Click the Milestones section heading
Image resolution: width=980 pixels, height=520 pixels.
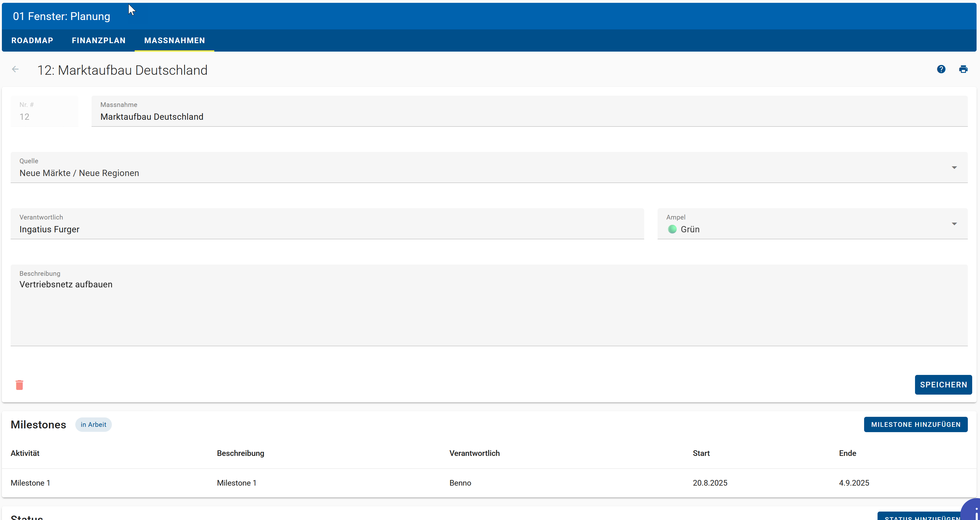click(x=38, y=424)
